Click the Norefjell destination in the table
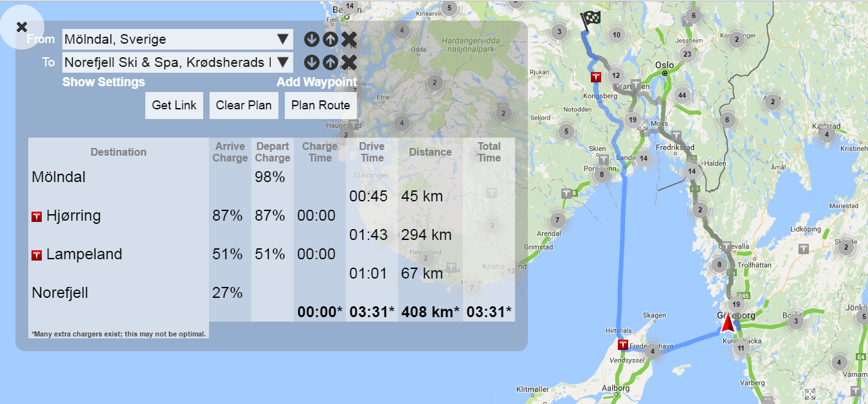 point(60,293)
